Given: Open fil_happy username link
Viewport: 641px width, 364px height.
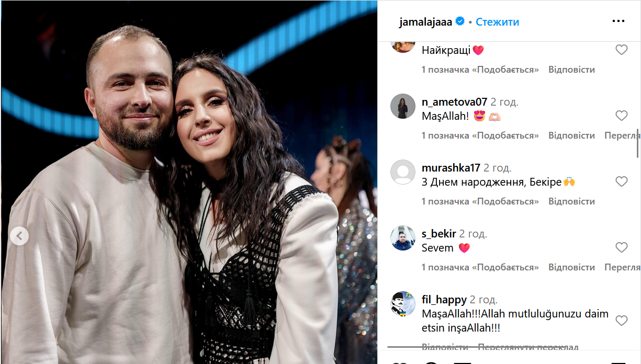Looking at the screenshot, I should tap(444, 300).
